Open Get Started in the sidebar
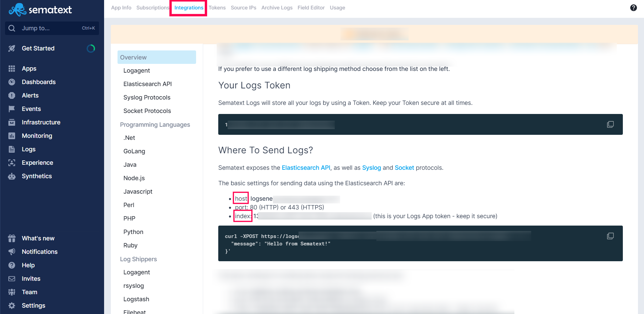This screenshot has width=644, height=314. pos(38,48)
